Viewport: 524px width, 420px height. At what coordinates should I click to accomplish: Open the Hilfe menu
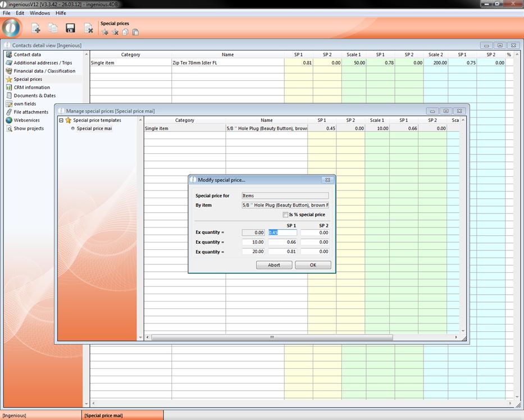tap(61, 13)
